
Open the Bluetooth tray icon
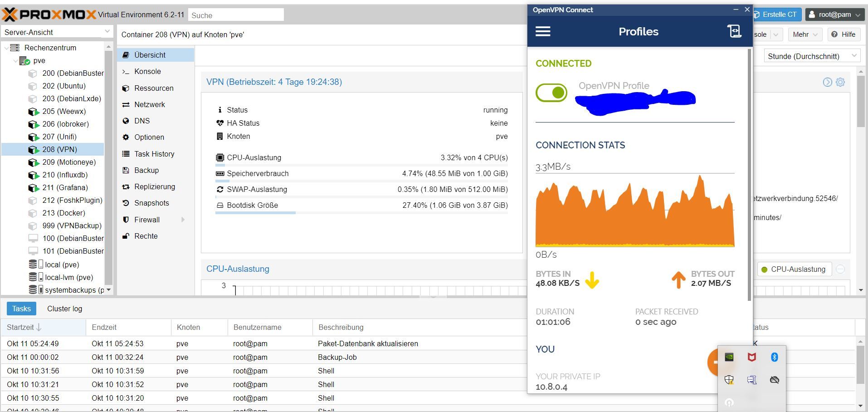click(775, 357)
